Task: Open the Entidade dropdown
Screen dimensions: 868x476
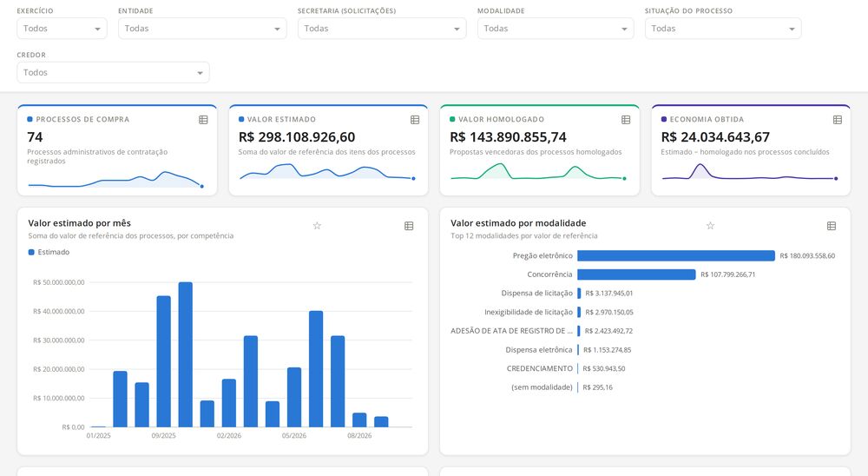Action: click(x=202, y=29)
